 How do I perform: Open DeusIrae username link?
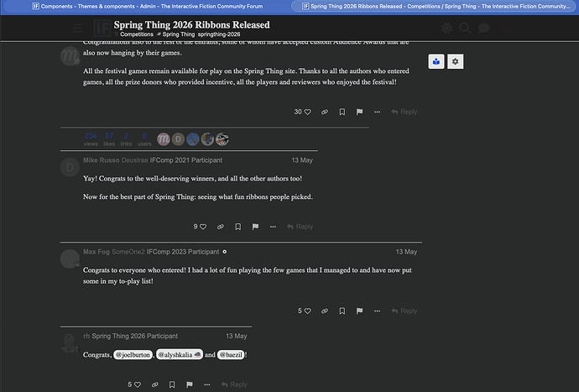click(x=134, y=160)
